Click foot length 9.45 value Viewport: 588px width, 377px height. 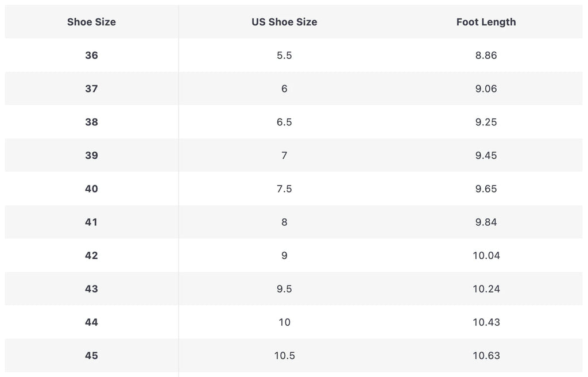pos(486,155)
